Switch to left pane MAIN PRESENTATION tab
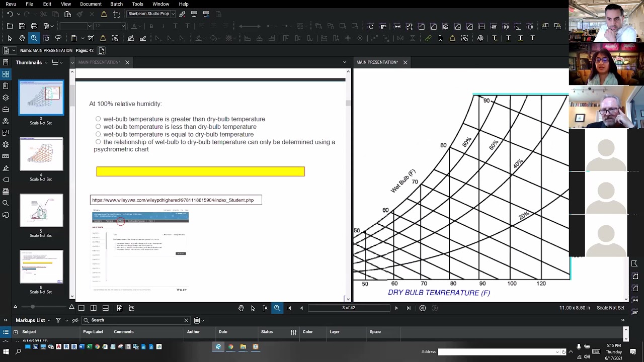This screenshot has height=362, width=644. point(99,62)
